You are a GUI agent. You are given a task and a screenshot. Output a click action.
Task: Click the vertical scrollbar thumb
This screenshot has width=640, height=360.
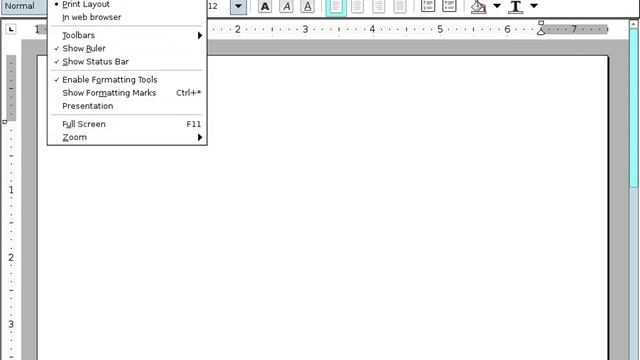point(633,108)
